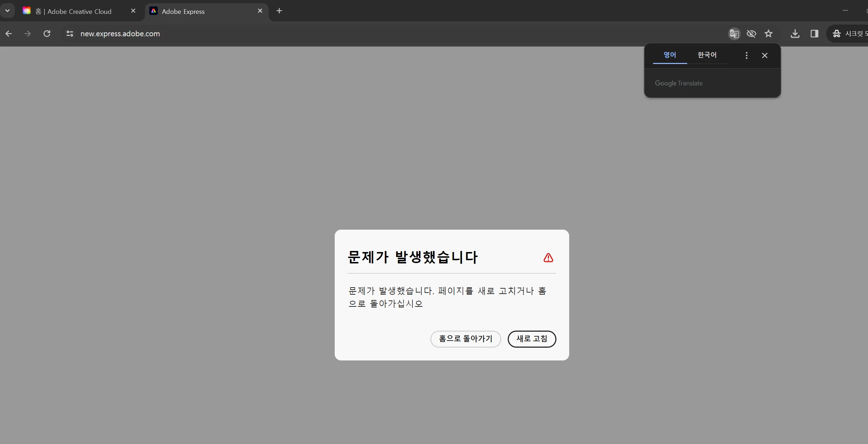The width and height of the screenshot is (868, 444).
Task: Reload the page with the refresh icon
Action: 47,34
